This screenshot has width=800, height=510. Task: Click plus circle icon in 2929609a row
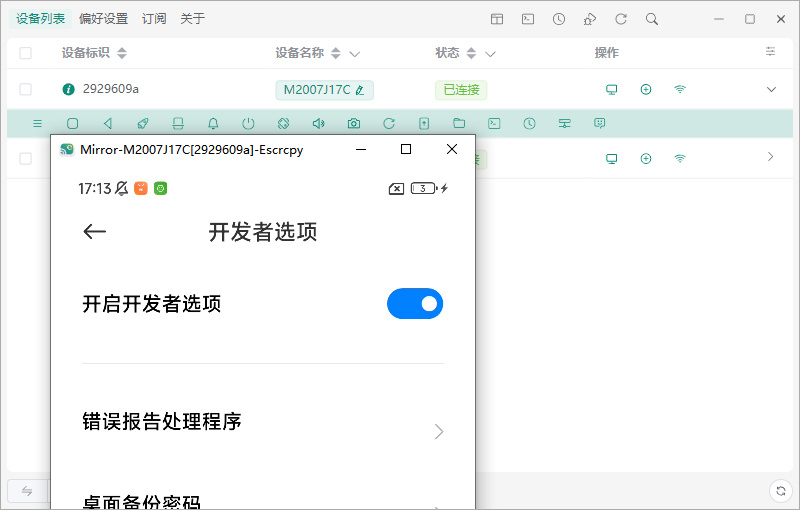646,90
